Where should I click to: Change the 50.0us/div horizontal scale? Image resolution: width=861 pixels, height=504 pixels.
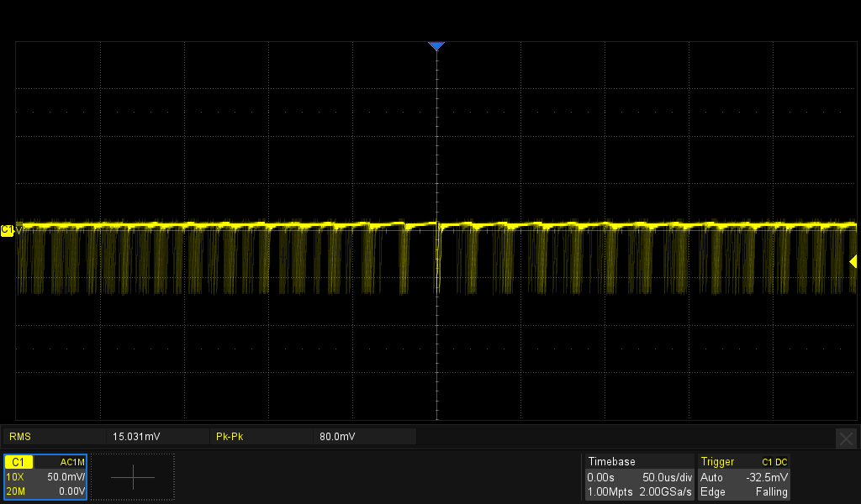pos(666,477)
